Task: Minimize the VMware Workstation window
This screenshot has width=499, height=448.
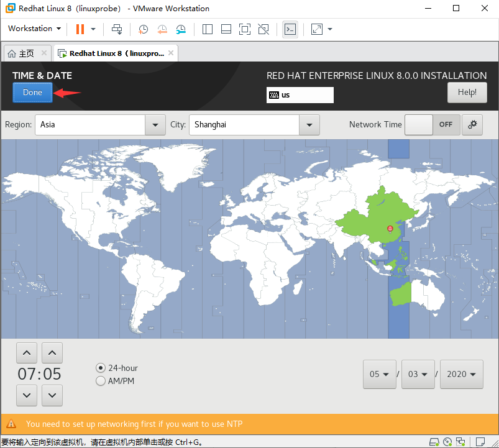Action: click(428, 8)
